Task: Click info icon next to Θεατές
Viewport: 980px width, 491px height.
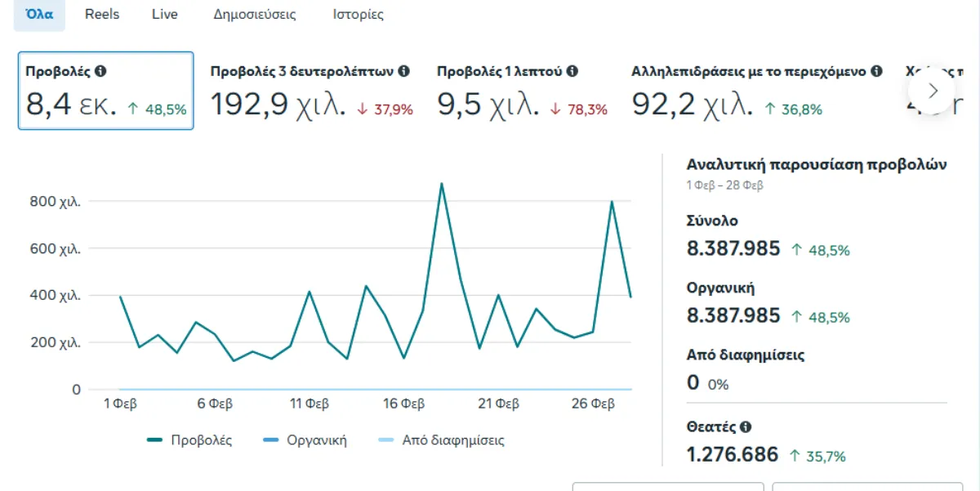Action: [746, 427]
